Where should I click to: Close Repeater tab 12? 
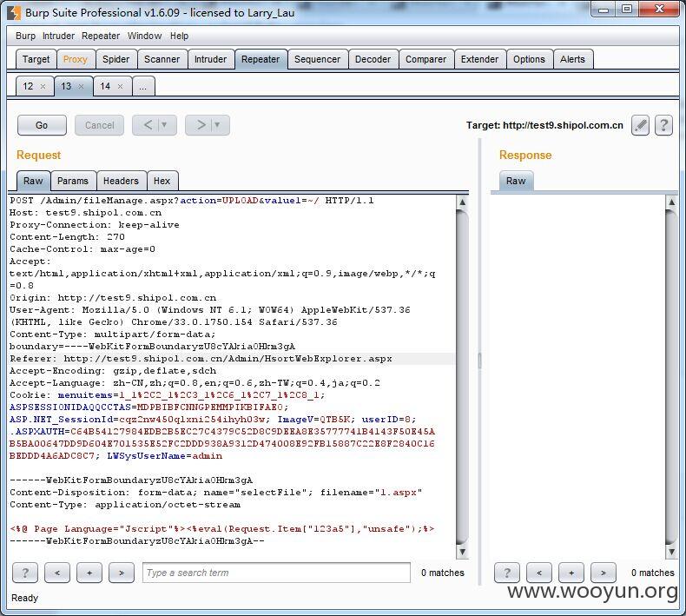click(x=43, y=87)
